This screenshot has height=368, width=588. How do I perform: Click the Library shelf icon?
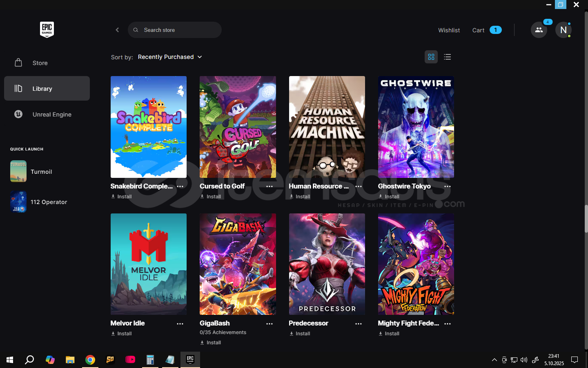point(18,88)
